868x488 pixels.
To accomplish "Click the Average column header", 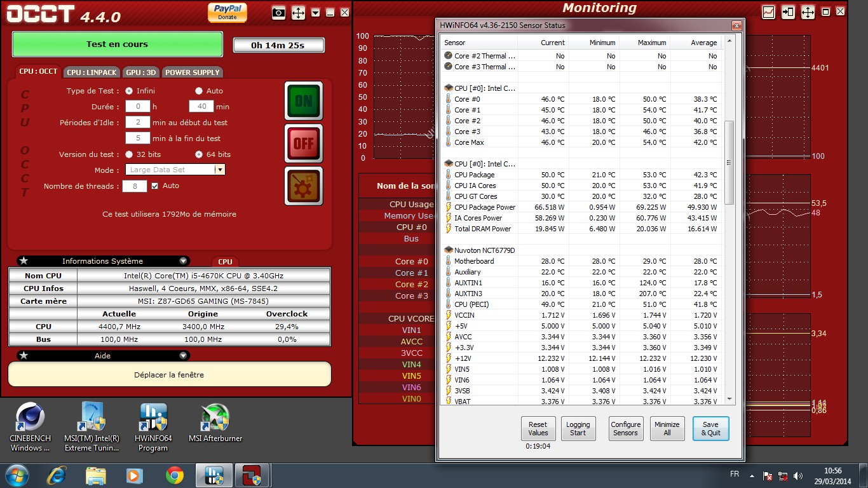I will point(696,43).
